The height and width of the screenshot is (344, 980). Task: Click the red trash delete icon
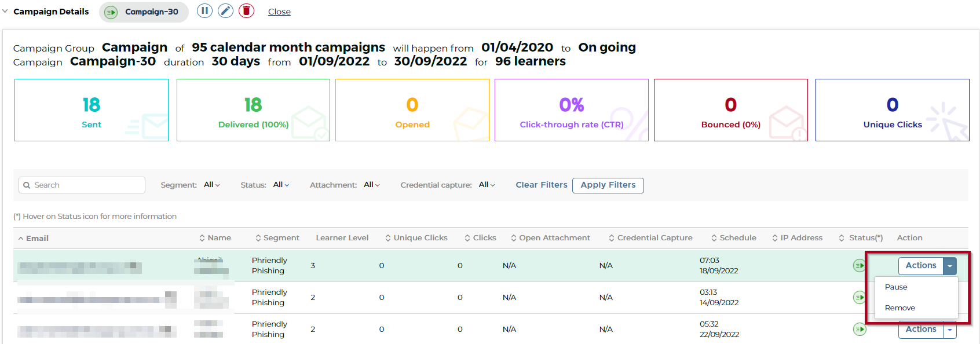click(x=247, y=11)
